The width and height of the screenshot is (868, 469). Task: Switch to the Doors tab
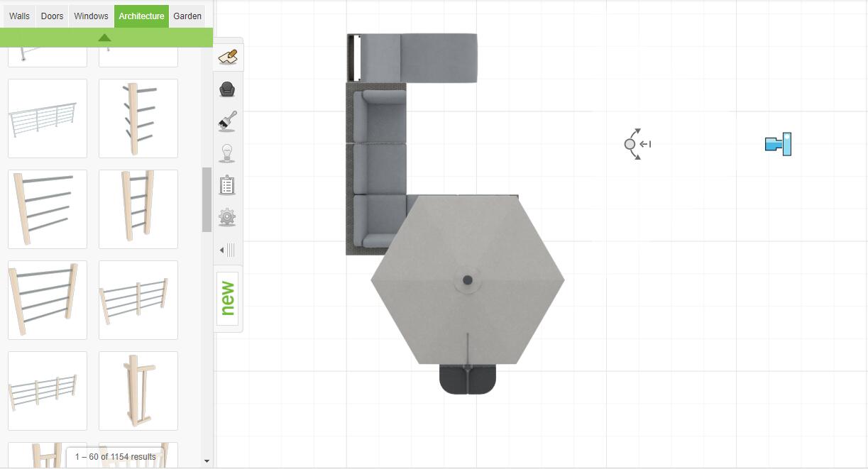[52, 16]
